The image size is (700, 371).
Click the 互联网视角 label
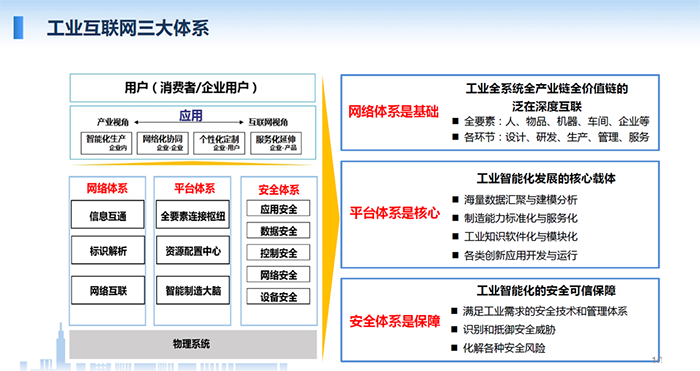tap(268, 122)
